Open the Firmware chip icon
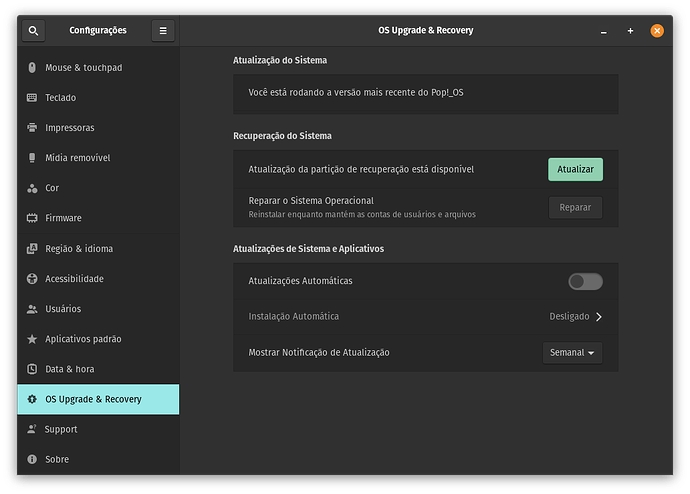The height and width of the screenshot is (494, 690). pos(32,218)
